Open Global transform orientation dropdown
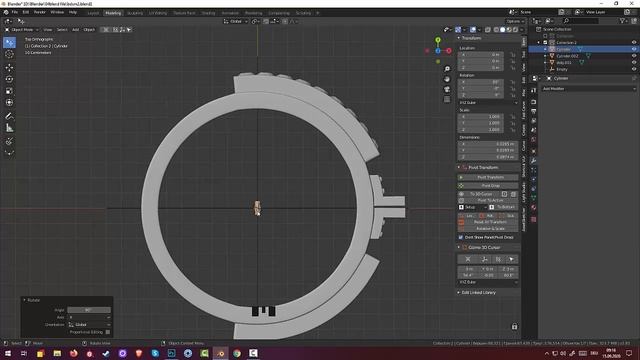Image resolution: width=640 pixels, height=360 pixels. tap(236, 21)
